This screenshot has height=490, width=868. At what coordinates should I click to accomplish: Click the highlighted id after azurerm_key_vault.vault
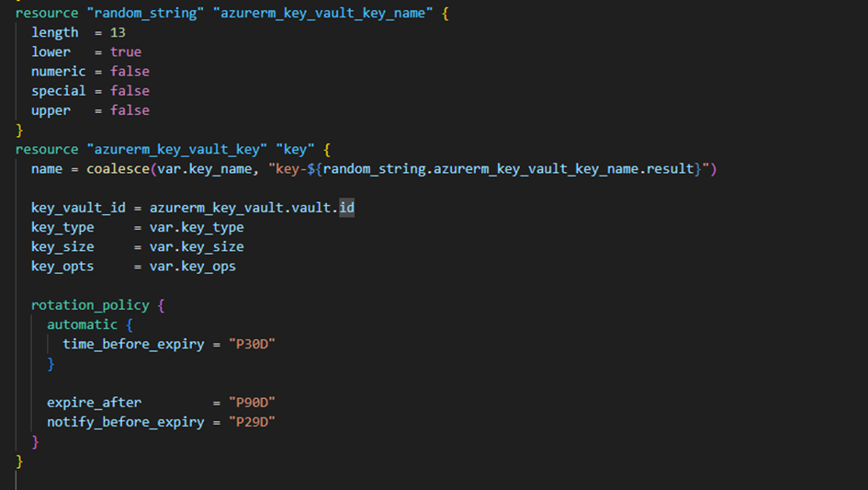pyautogui.click(x=346, y=208)
